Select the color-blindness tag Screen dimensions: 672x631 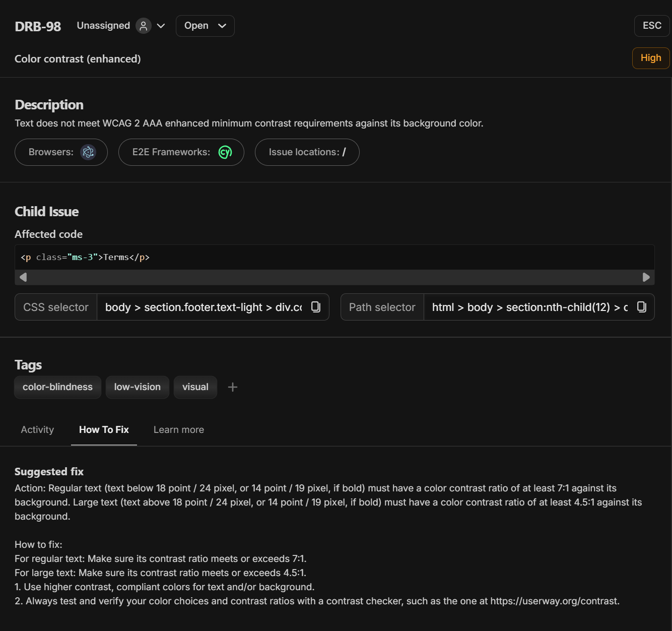pos(57,387)
